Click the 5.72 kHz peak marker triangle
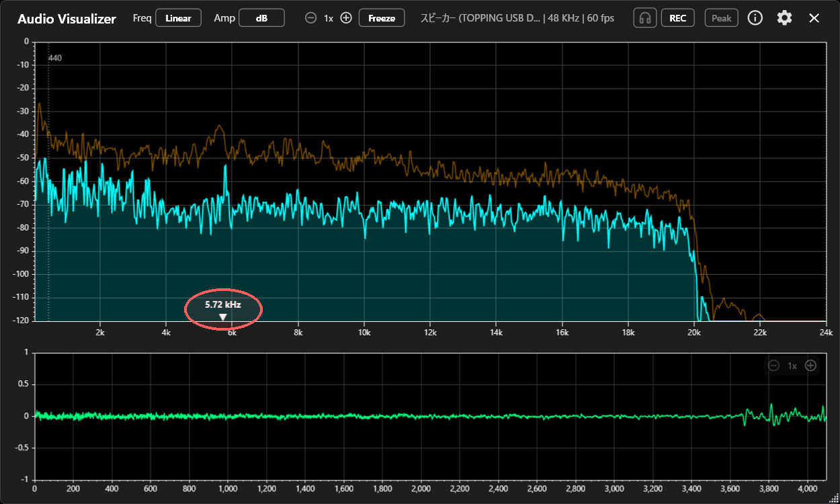 pyautogui.click(x=222, y=317)
